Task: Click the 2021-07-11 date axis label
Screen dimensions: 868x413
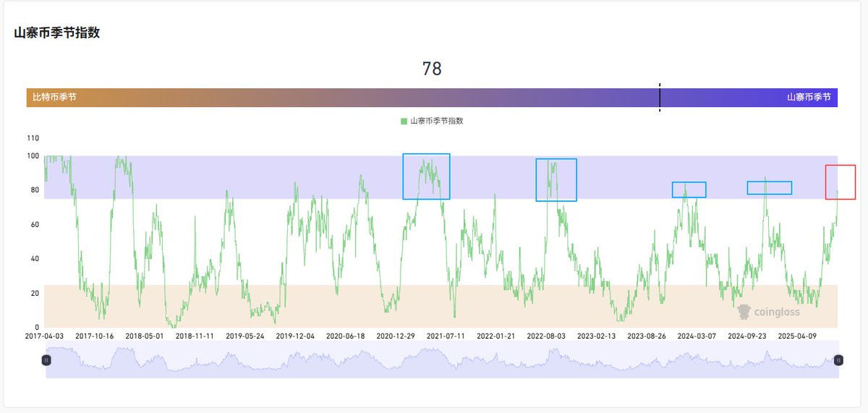Action: click(446, 336)
